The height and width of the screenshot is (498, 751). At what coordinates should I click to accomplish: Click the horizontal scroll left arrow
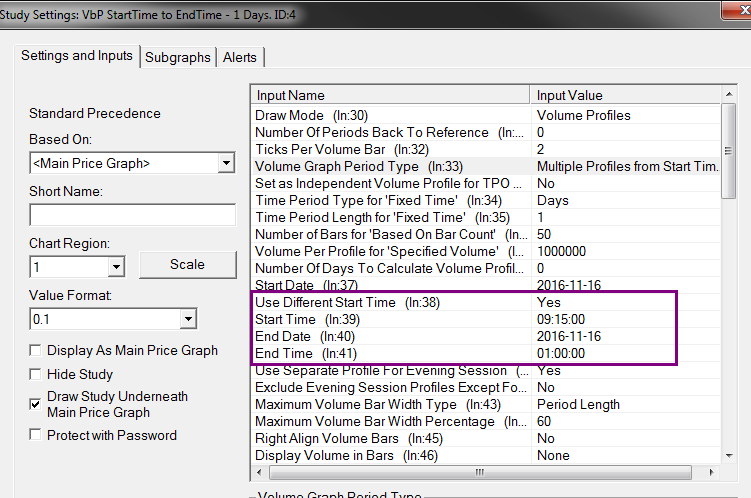(259, 473)
